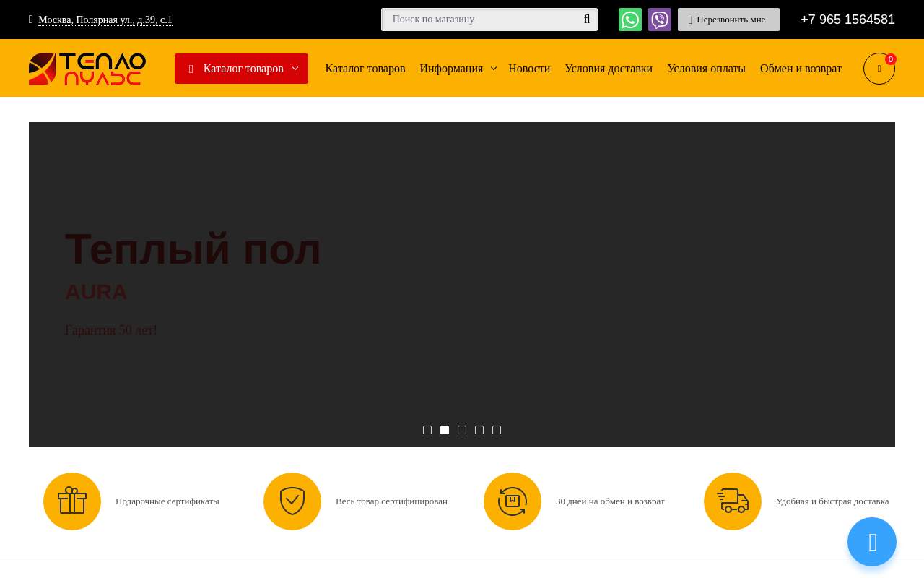This screenshot has width=924, height=578.
Task: Open Условия доставки menu item
Action: [609, 69]
